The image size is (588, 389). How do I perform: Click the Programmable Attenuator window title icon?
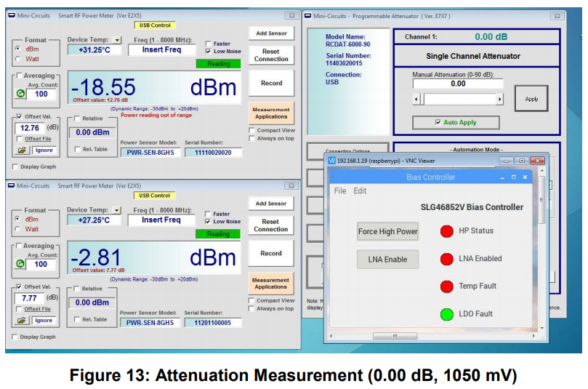point(308,16)
